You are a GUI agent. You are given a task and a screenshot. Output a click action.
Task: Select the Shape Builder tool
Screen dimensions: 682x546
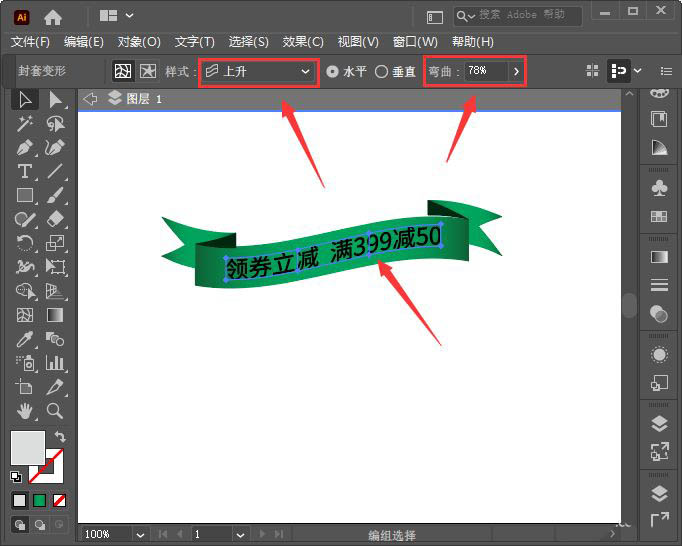click(25, 291)
